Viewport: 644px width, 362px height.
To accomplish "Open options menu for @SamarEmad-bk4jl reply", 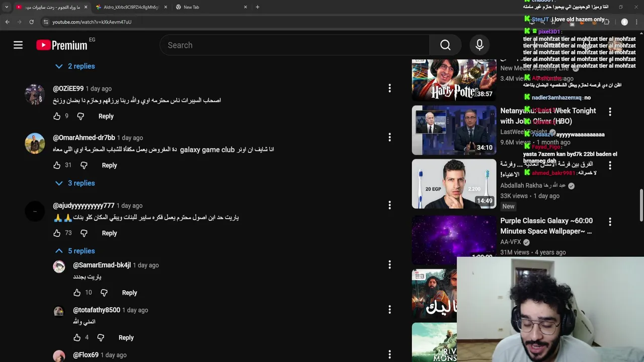I will pyautogui.click(x=389, y=264).
